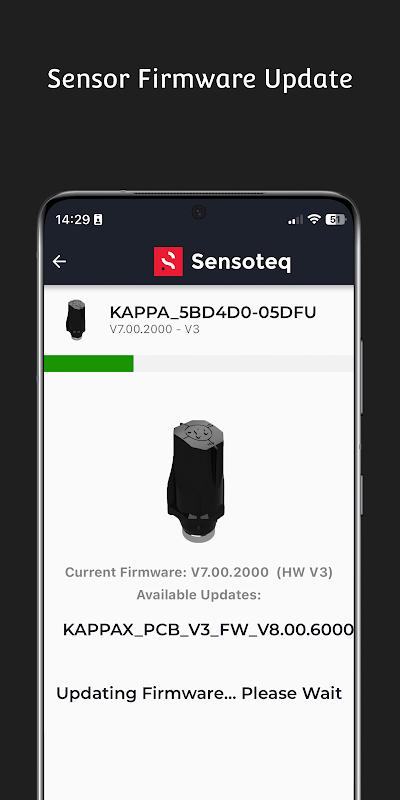Click the V7.00.2000 - V3 version subtitle

155,330
